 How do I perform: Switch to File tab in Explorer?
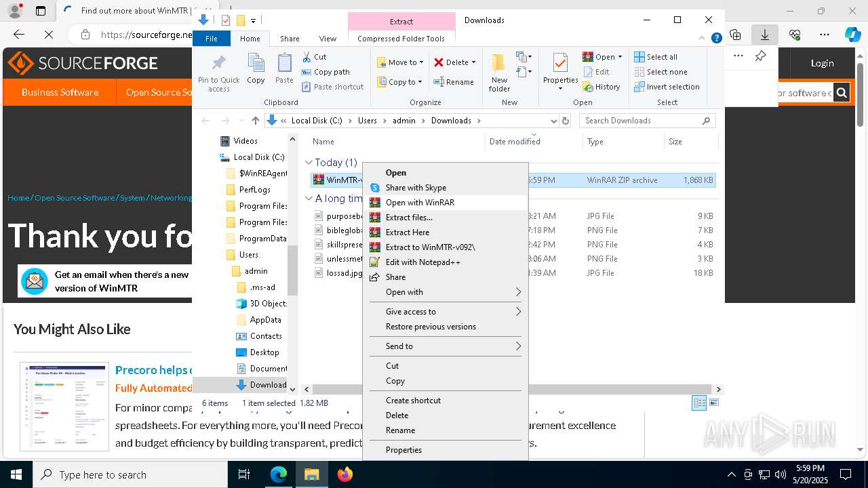(212, 39)
